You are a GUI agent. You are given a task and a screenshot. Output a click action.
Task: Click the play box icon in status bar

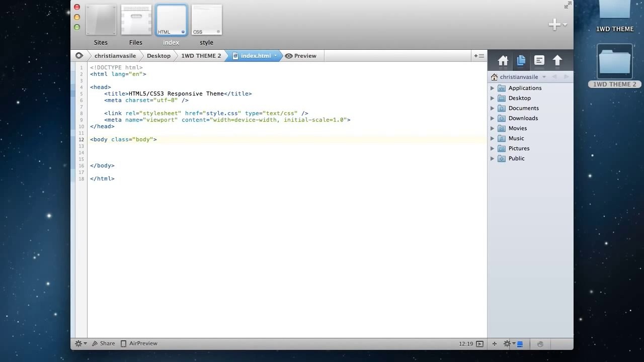(479, 344)
